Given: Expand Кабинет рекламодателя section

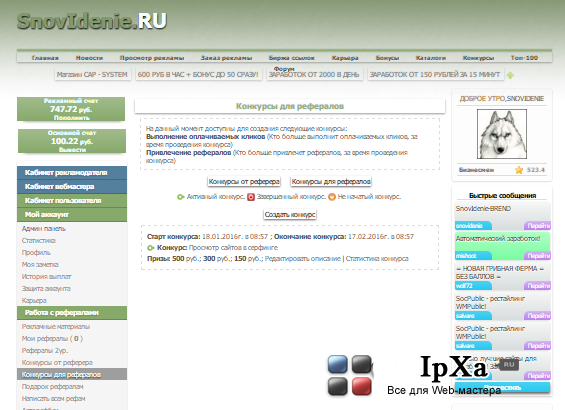Looking at the screenshot, I should pyautogui.click(x=72, y=173).
